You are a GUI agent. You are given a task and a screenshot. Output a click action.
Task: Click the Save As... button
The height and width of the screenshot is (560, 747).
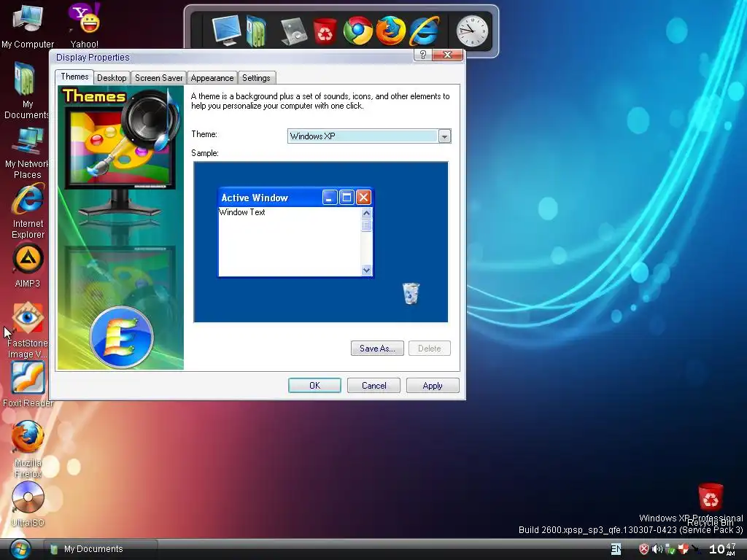[377, 348]
